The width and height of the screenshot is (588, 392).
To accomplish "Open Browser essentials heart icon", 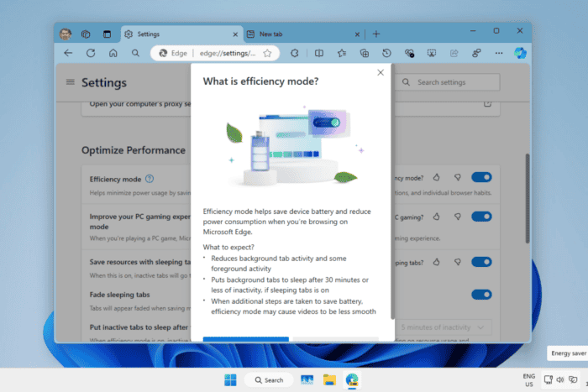I will click(x=409, y=53).
